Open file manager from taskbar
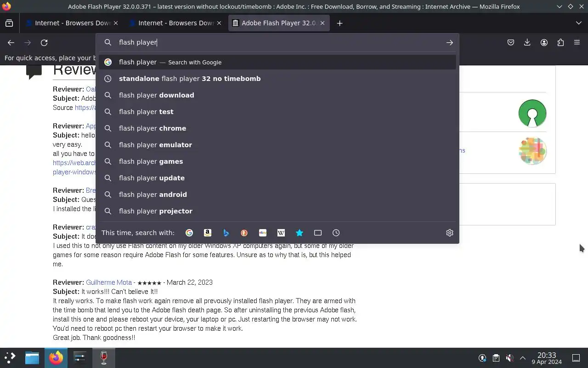 [32, 357]
